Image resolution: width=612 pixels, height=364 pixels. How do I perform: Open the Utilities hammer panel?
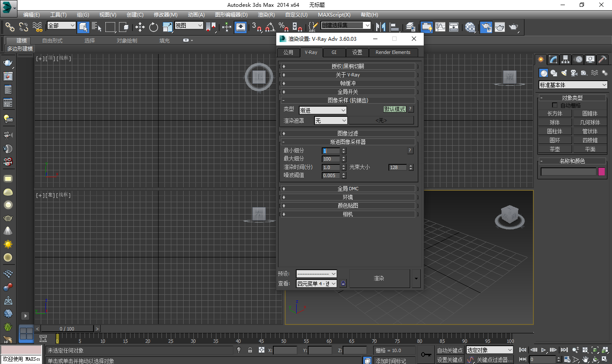602,59
